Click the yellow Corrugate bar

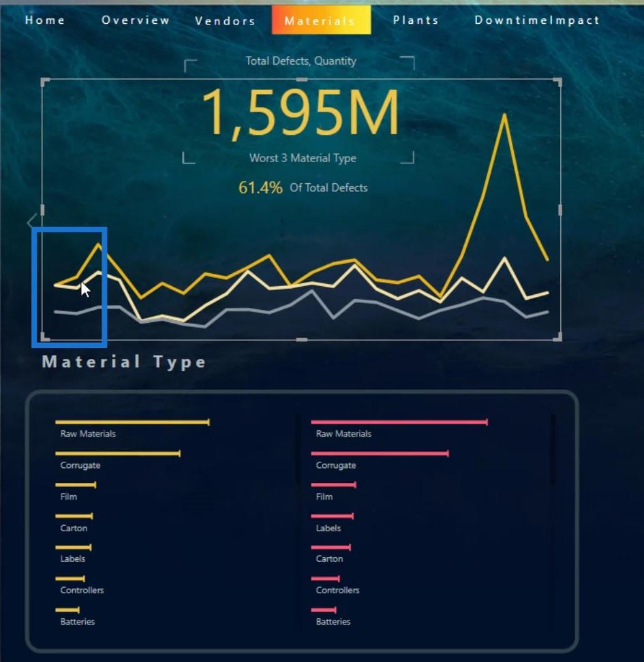pyautogui.click(x=118, y=454)
